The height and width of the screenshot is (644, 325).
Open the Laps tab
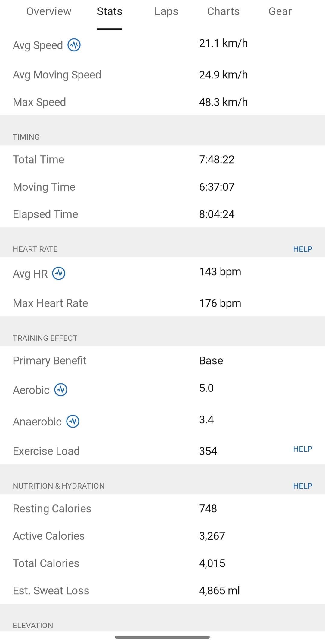click(166, 11)
